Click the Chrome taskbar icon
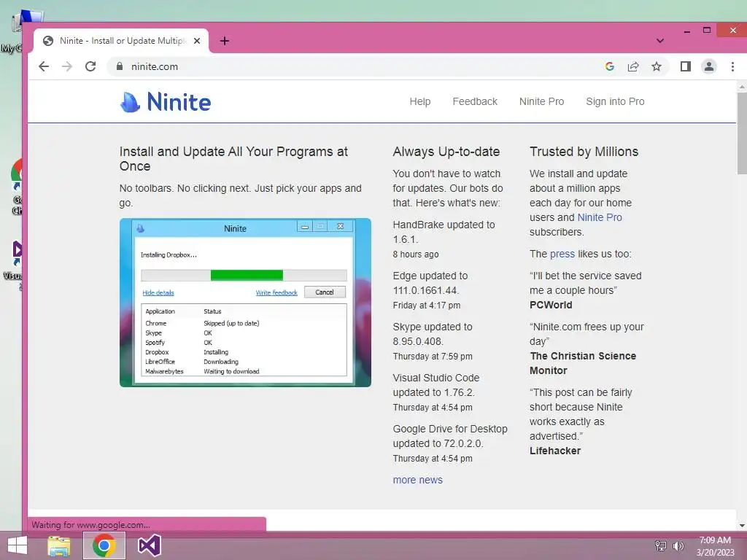This screenshot has width=747, height=560. [104, 545]
